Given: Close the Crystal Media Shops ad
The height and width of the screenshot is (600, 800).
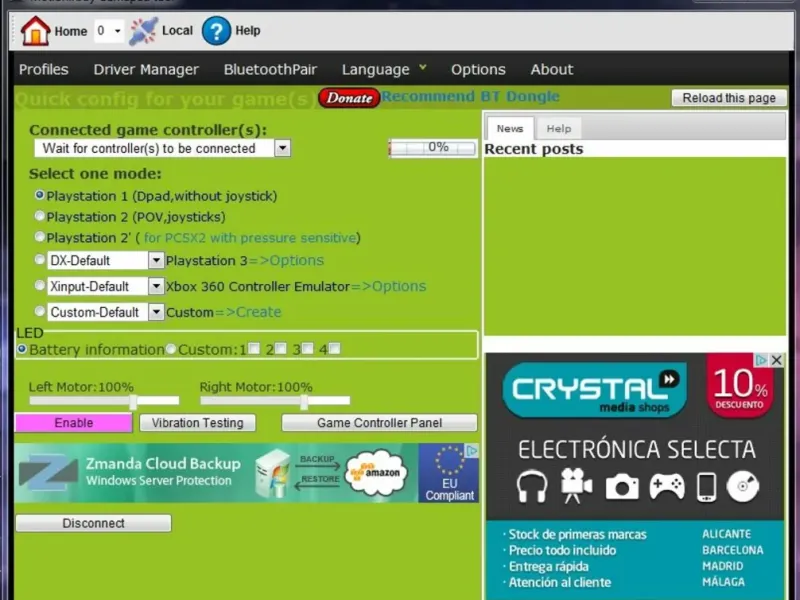Looking at the screenshot, I should click(777, 360).
